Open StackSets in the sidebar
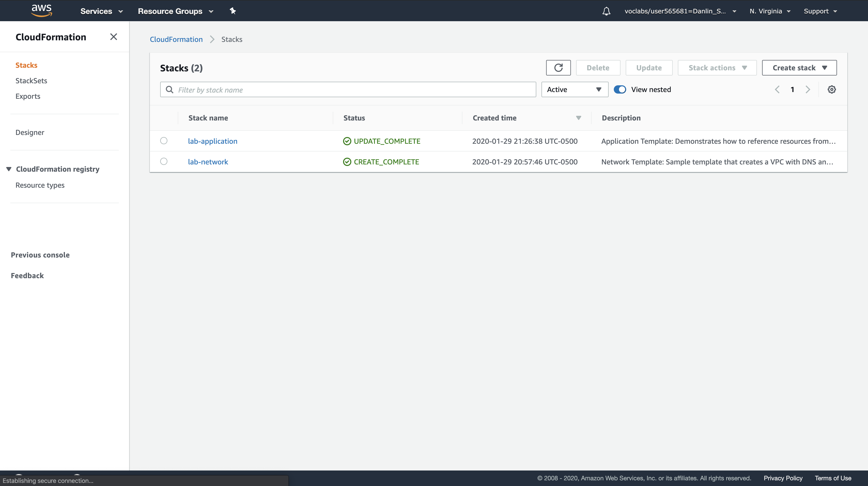The image size is (868, 486). tap(31, 81)
